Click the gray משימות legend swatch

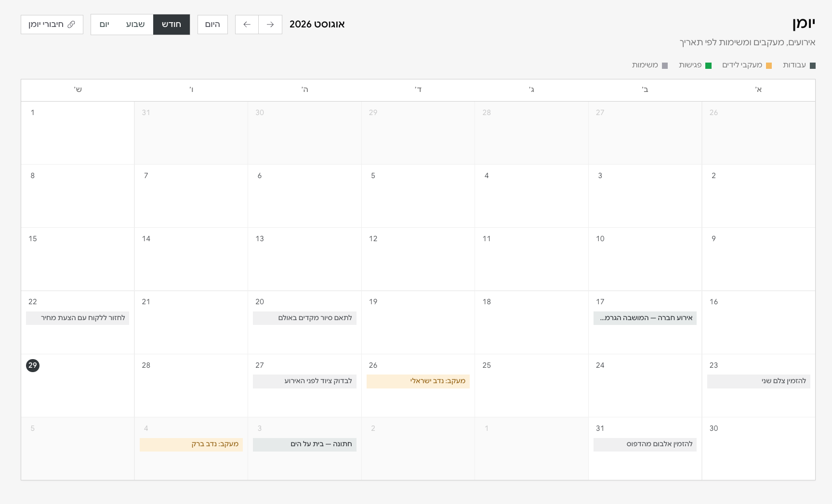665,66
